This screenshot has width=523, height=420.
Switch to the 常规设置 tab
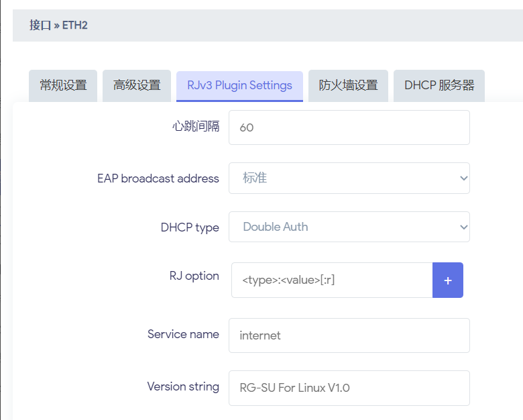63,86
